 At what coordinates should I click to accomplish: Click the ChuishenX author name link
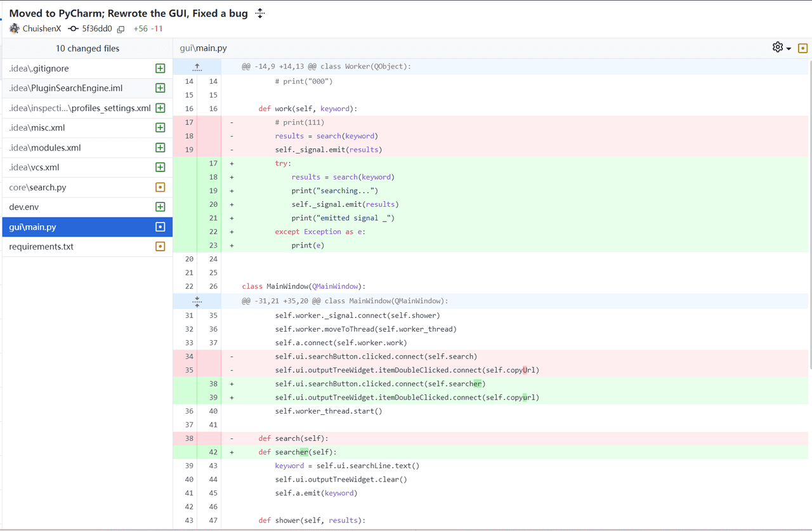41,29
